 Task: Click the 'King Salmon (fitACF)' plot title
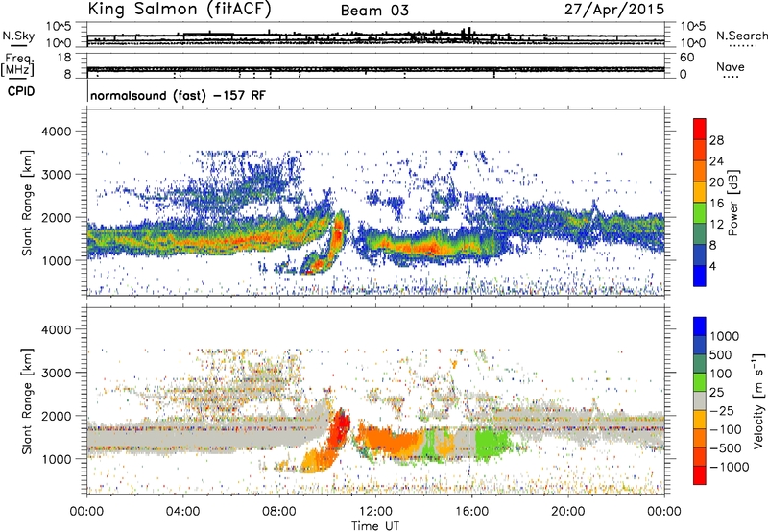point(180,10)
